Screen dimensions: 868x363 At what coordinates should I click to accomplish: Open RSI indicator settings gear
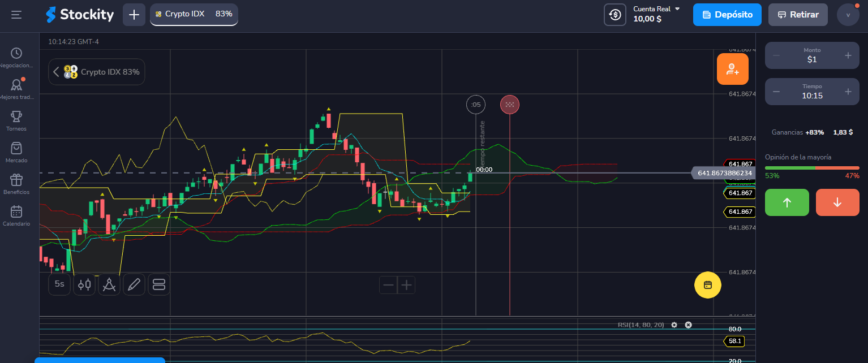click(674, 325)
